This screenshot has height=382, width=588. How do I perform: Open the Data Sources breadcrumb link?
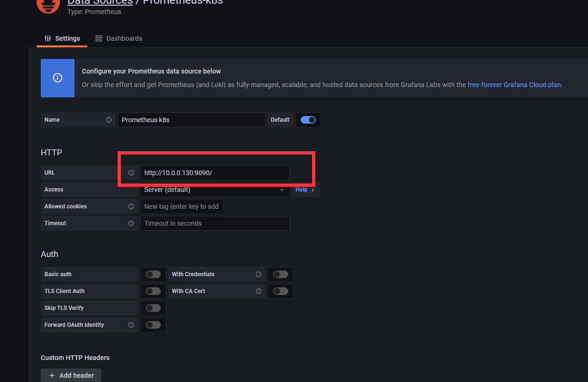[x=100, y=2]
